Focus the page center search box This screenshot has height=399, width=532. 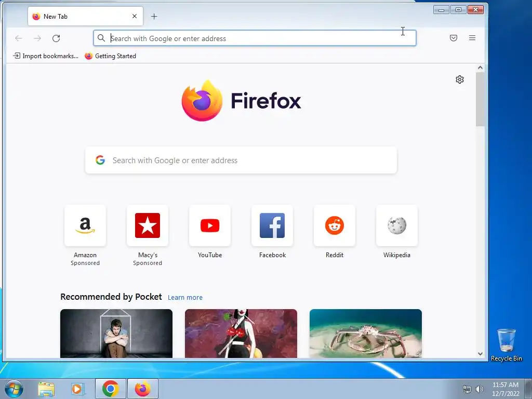pyautogui.click(x=241, y=160)
